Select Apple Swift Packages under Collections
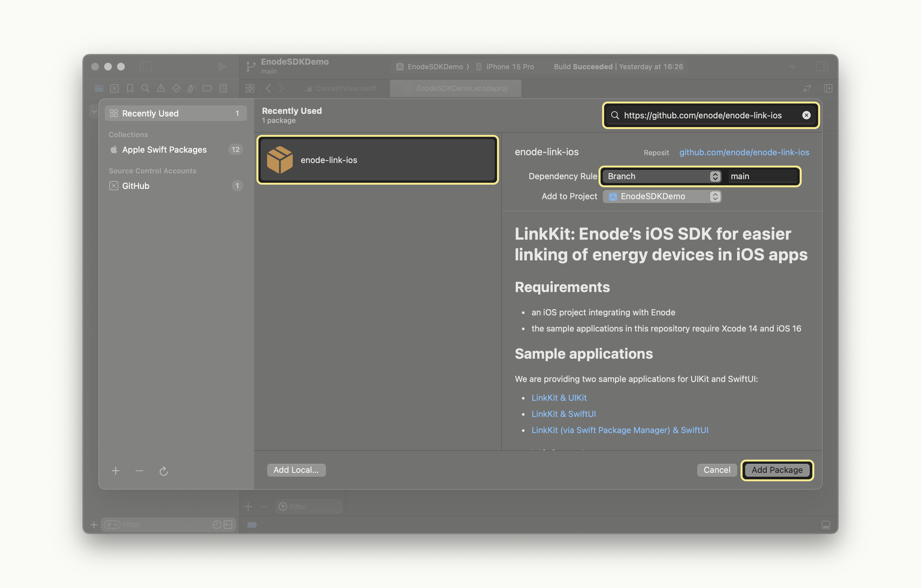The width and height of the screenshot is (921, 588). [x=164, y=150]
